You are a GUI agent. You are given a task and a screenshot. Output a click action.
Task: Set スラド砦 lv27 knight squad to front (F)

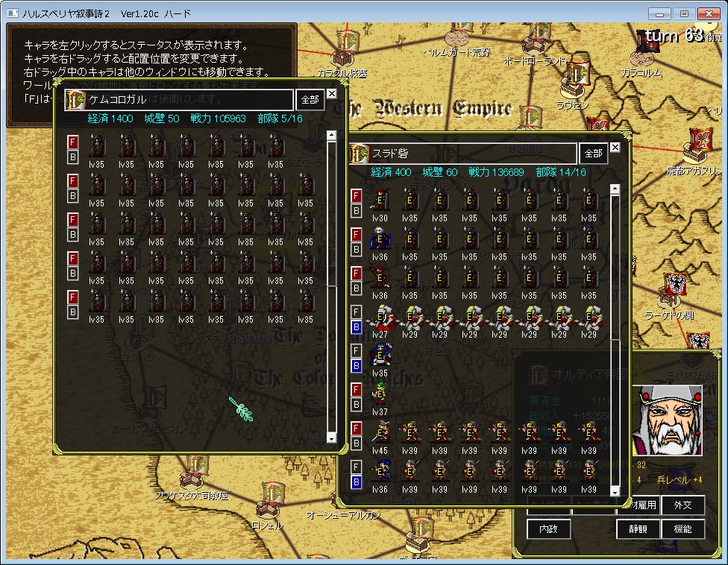pyautogui.click(x=356, y=312)
